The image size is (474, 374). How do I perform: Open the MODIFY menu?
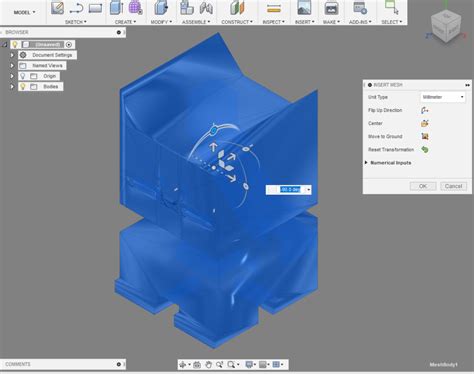pyautogui.click(x=161, y=22)
